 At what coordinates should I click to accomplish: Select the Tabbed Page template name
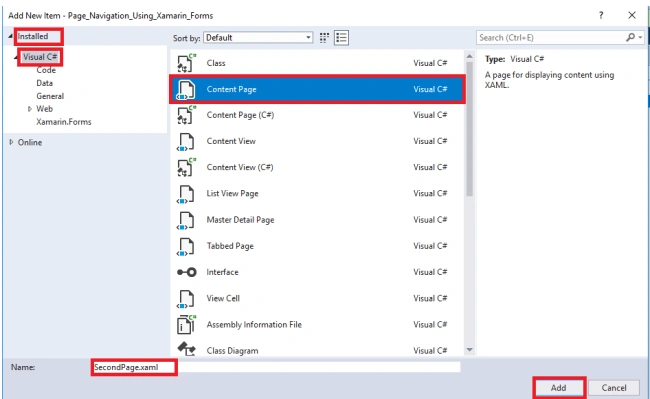click(230, 246)
